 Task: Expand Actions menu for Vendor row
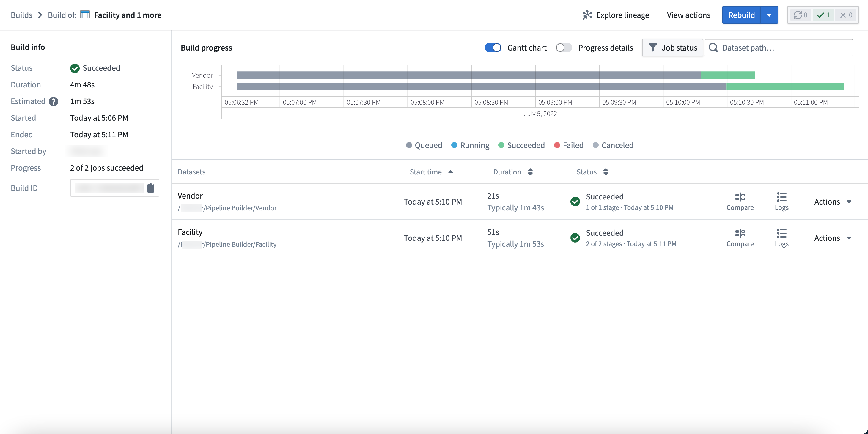pyautogui.click(x=833, y=202)
